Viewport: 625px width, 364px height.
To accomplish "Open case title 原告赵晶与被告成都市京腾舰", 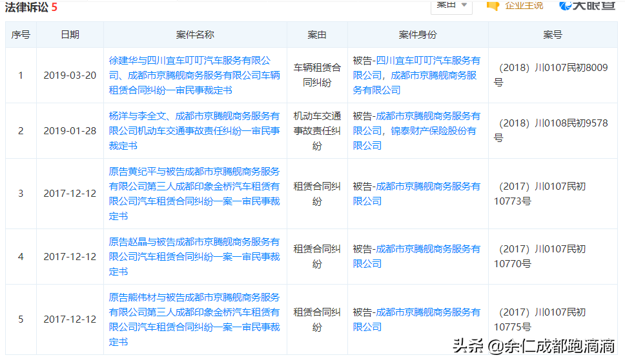I will (194, 257).
